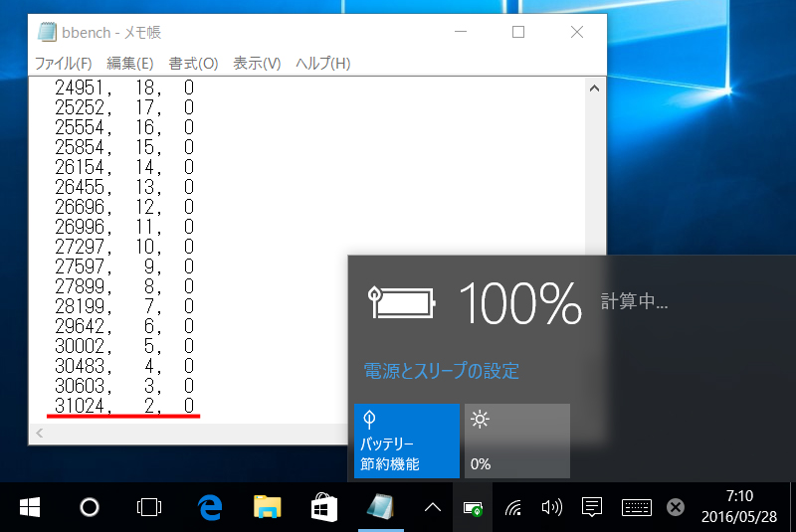Click the battery tray icon
Viewport: 796px width, 532px height.
472,508
